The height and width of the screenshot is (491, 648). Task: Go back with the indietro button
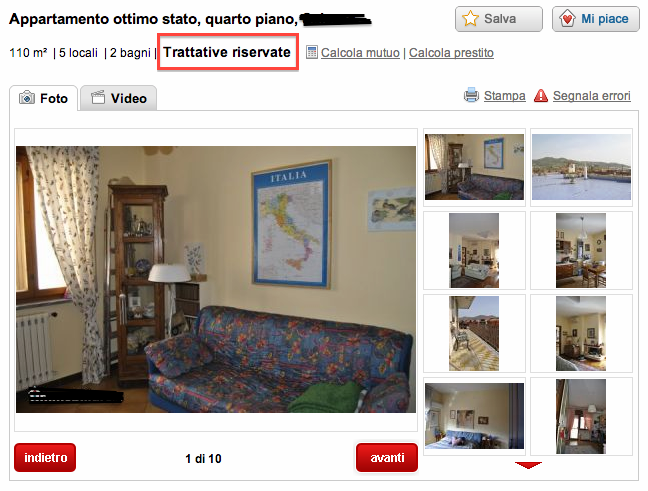[x=45, y=458]
